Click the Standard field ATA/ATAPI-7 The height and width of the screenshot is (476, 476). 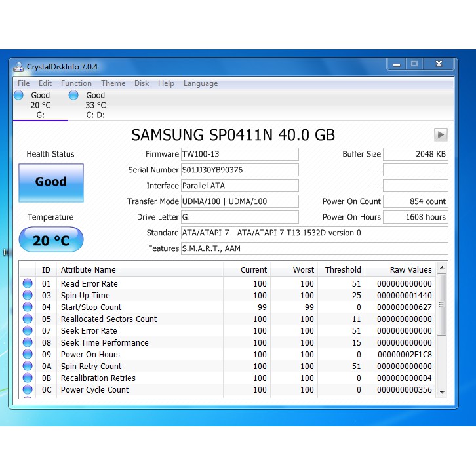click(x=315, y=233)
